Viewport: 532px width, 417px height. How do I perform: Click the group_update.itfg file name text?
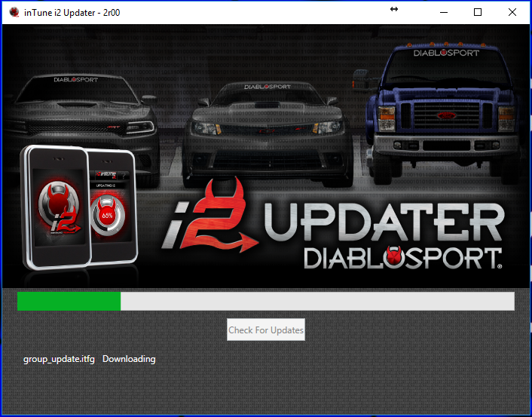tap(59, 359)
